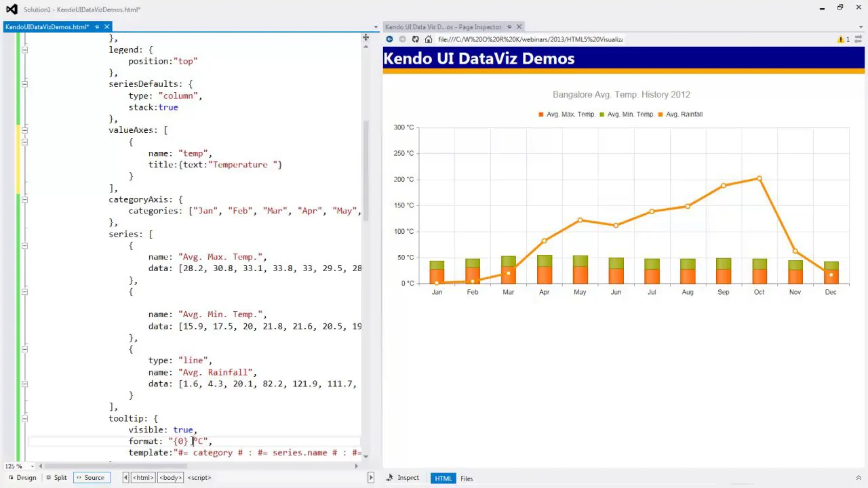Click the editor split handle above the scrollbar
The height and width of the screenshot is (488, 868).
coord(366,38)
